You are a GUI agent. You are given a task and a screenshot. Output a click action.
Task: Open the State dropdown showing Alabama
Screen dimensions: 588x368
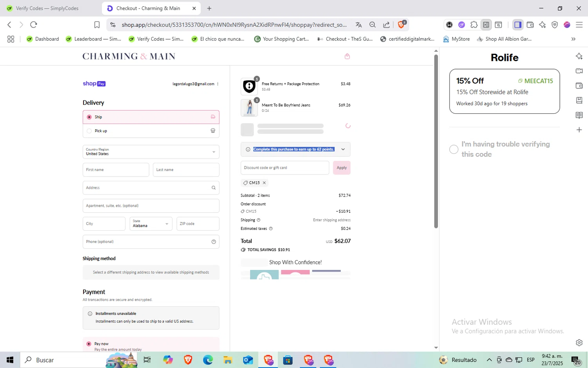151,224
